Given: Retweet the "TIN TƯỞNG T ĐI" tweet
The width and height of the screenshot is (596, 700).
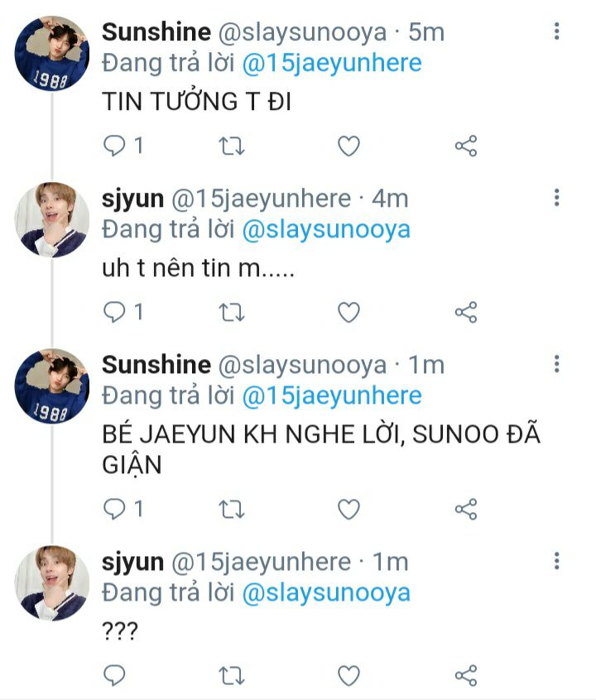Looking at the screenshot, I should point(232,146).
